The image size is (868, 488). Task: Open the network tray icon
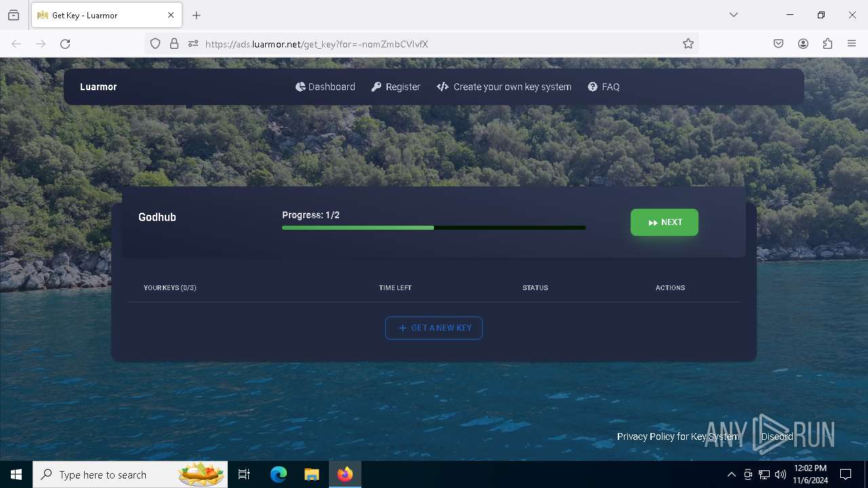tap(764, 474)
